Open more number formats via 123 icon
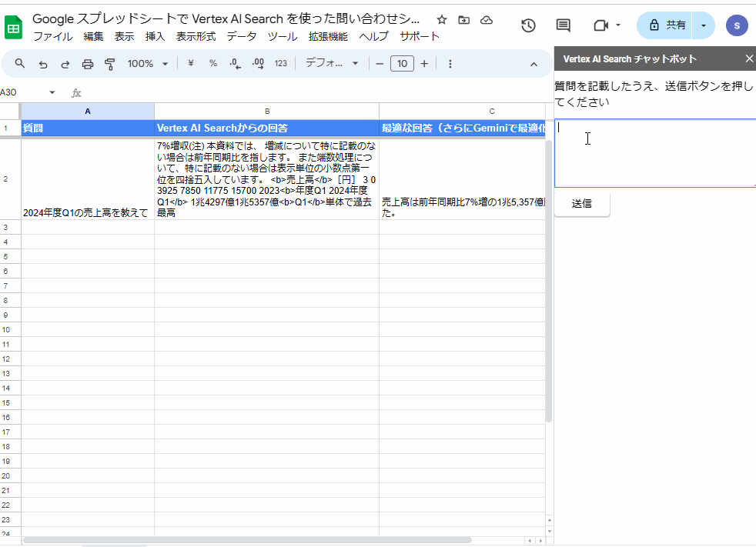 pos(280,64)
